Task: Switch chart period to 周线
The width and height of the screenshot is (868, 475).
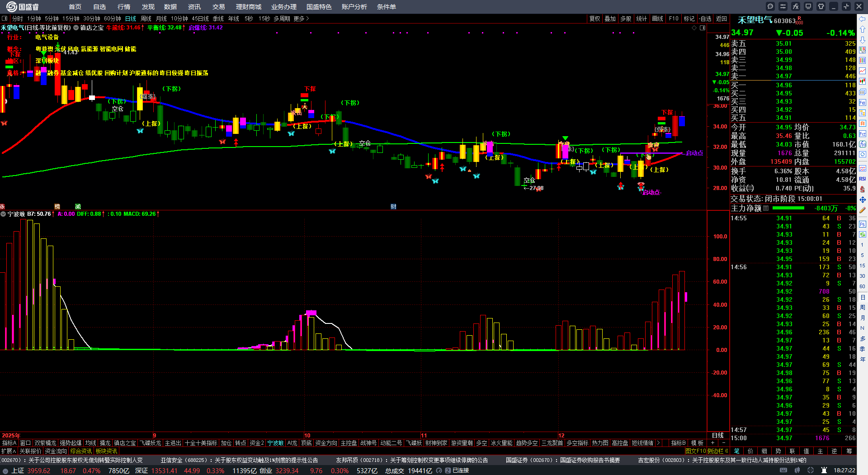Action: tap(146, 19)
